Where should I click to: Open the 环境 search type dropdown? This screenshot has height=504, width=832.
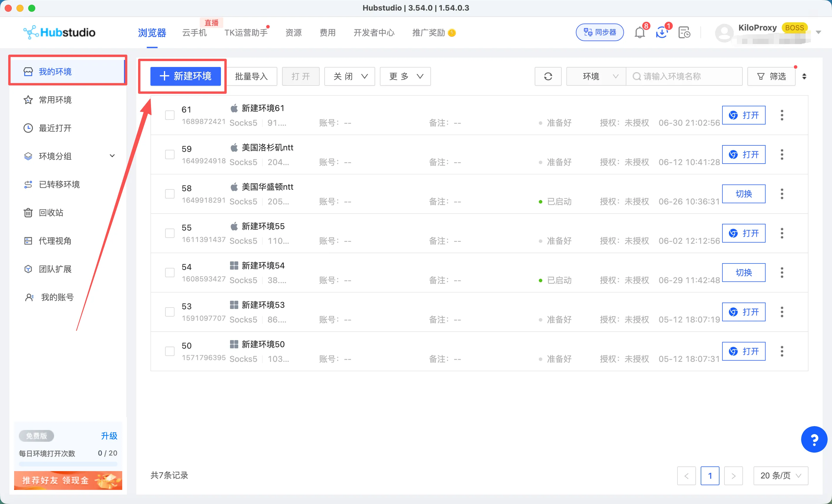coord(596,76)
